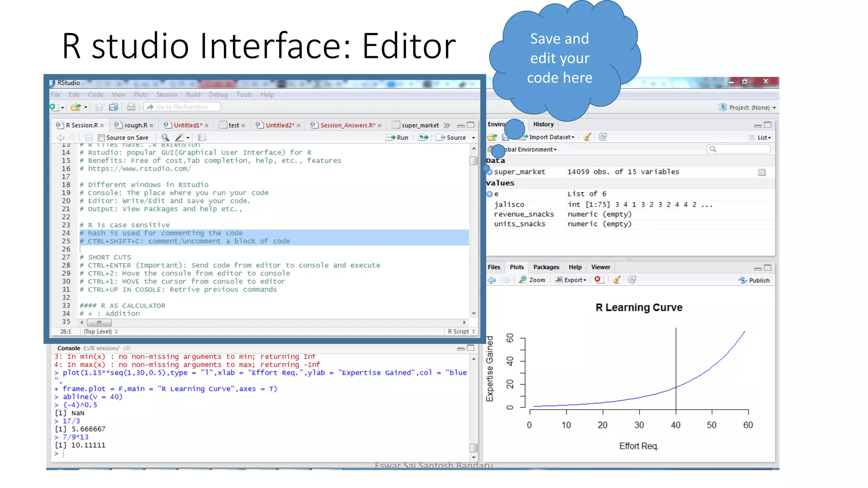The width and height of the screenshot is (868, 488).
Task: Print the current file icon
Action: (131, 107)
